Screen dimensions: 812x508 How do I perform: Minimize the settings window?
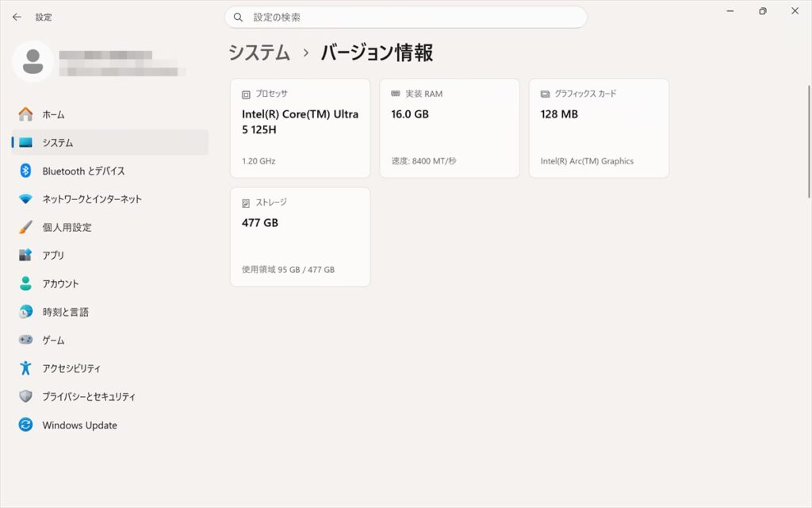(x=730, y=11)
